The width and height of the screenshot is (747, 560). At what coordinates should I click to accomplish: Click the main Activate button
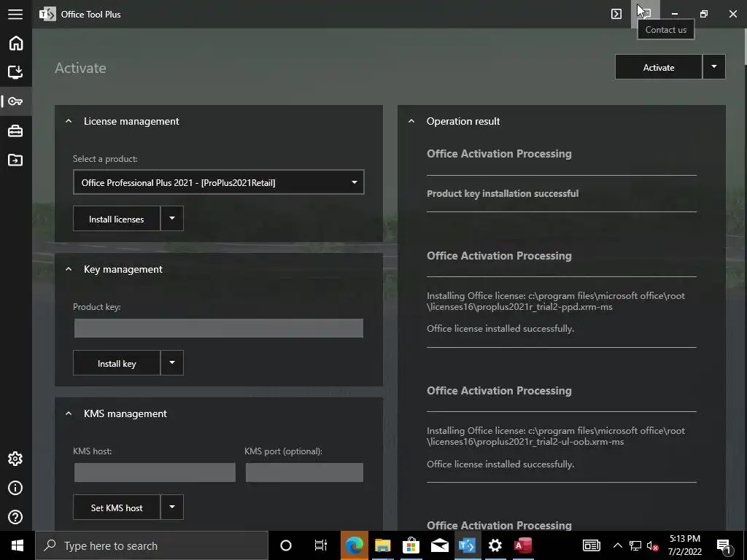[659, 67]
